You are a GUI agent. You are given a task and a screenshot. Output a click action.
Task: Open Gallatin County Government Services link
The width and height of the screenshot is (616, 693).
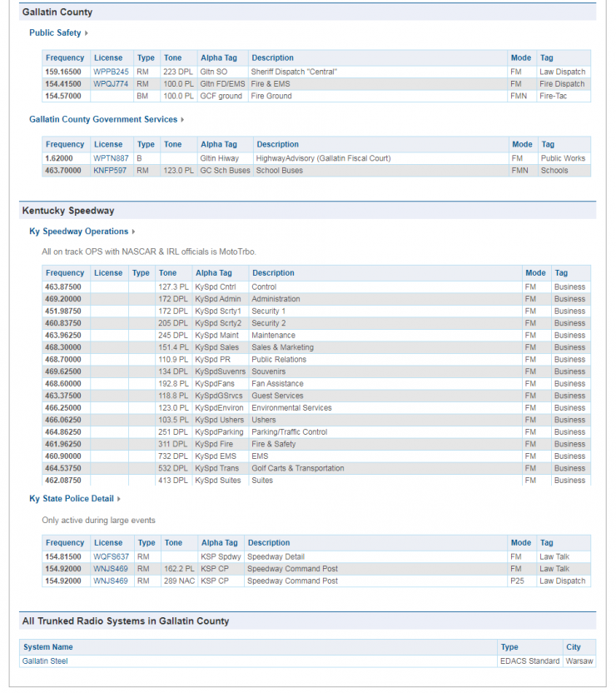point(103,119)
